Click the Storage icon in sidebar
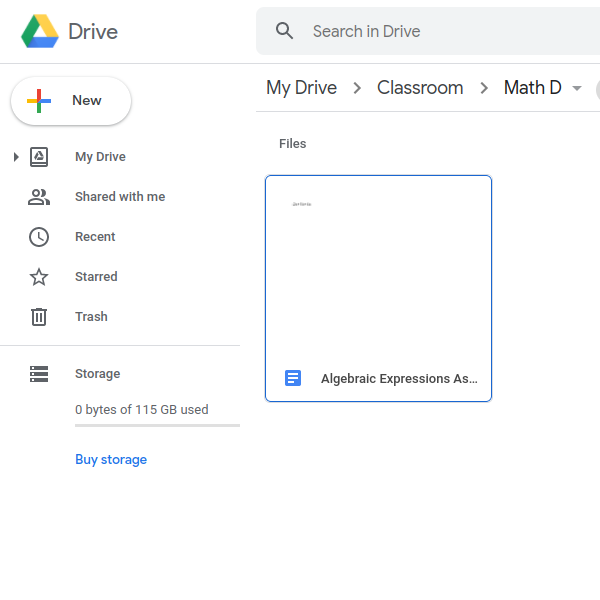600x600 pixels. pos(39,374)
